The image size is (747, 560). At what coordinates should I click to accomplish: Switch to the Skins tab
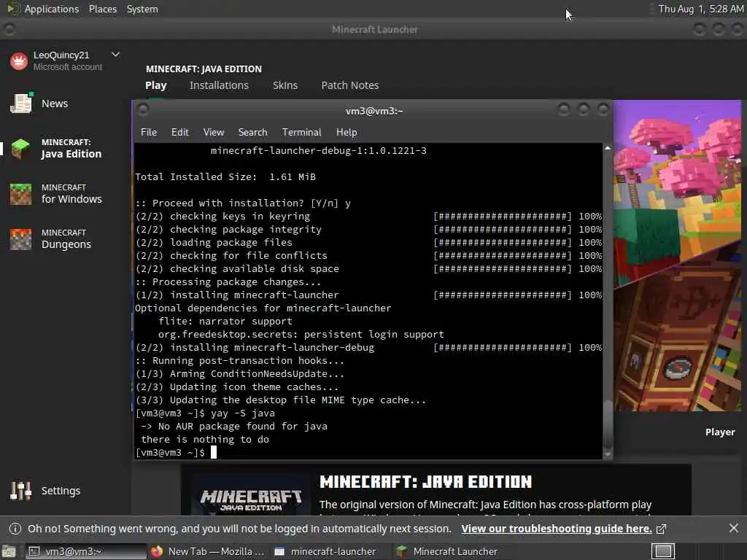coord(285,85)
